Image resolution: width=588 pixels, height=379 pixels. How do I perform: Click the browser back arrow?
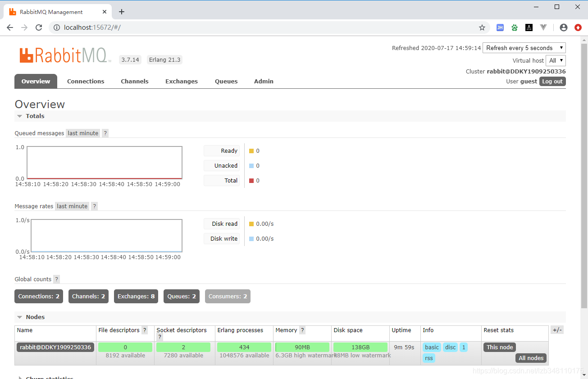coord(10,27)
